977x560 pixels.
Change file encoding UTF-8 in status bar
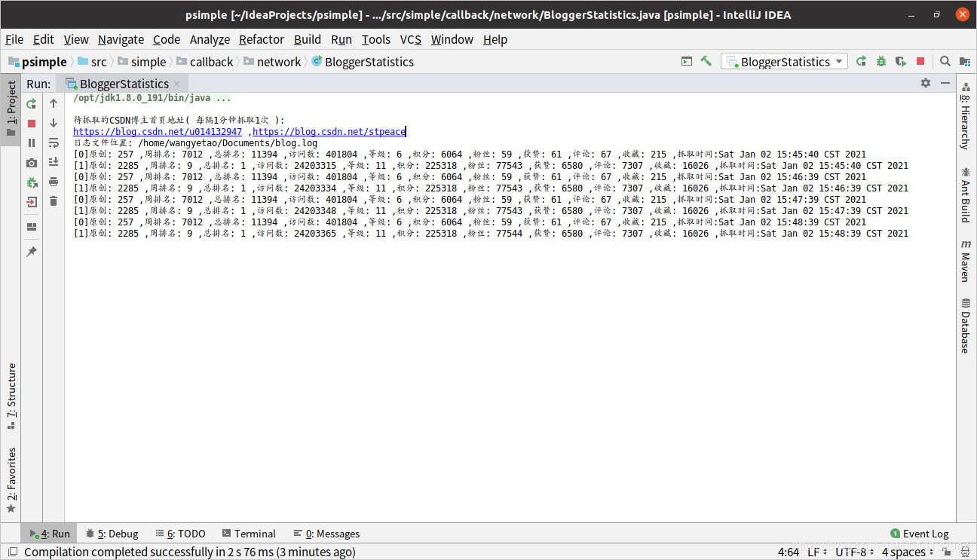pyautogui.click(x=855, y=552)
